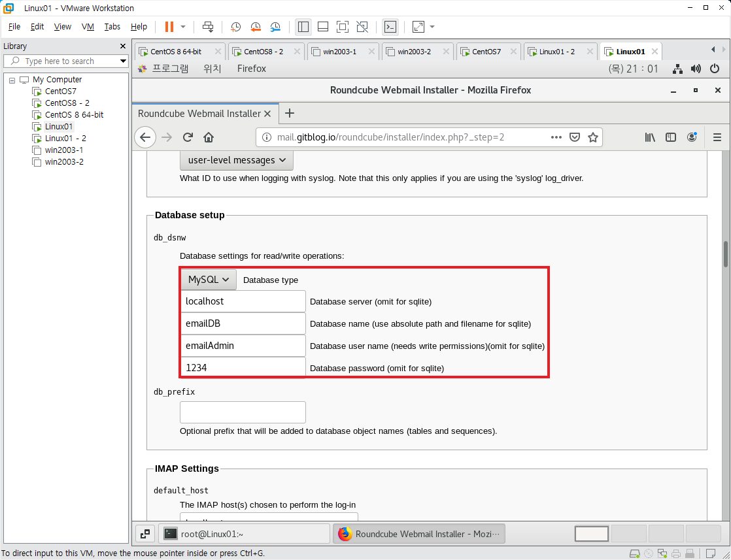Expand the library search options arrow
The height and width of the screenshot is (560, 731).
(123, 61)
